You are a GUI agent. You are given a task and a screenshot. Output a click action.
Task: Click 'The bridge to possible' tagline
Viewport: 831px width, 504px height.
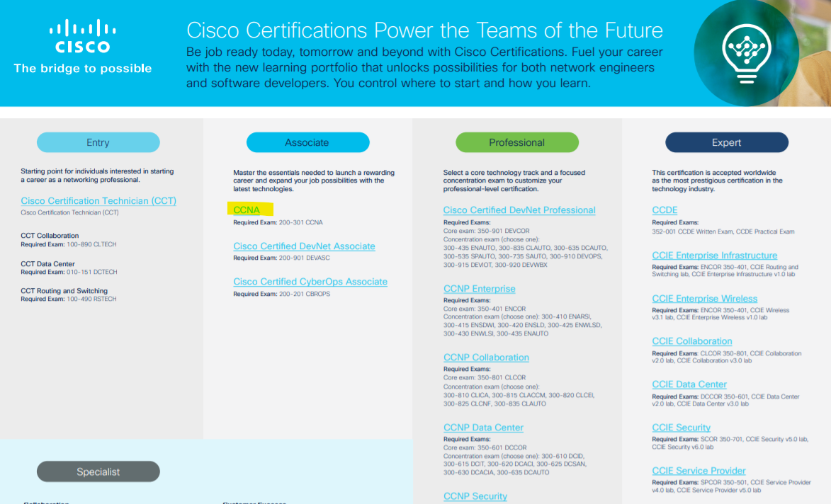(83, 68)
